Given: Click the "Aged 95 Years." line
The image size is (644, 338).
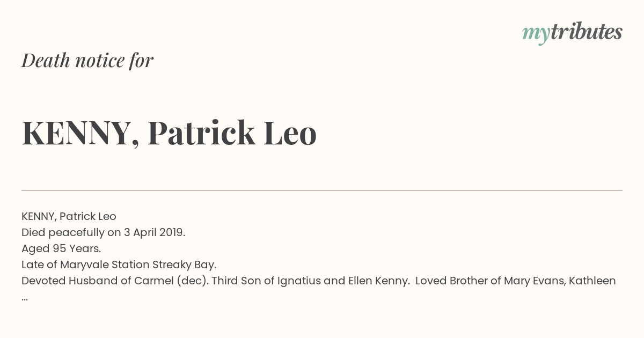Looking at the screenshot, I should [x=61, y=248].
